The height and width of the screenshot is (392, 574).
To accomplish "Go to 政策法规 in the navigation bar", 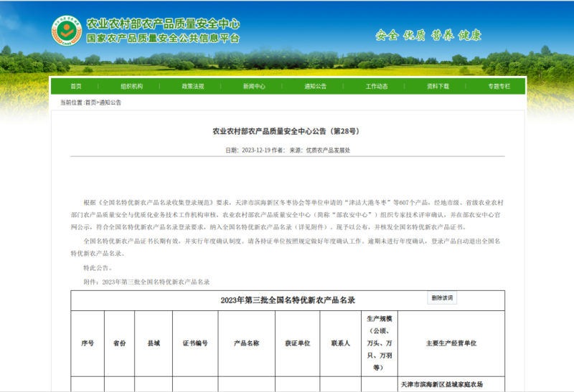I will (193, 86).
